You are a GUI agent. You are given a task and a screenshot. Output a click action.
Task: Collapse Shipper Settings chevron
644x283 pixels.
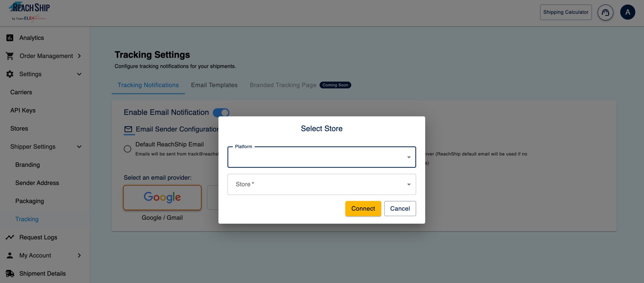coord(79,147)
